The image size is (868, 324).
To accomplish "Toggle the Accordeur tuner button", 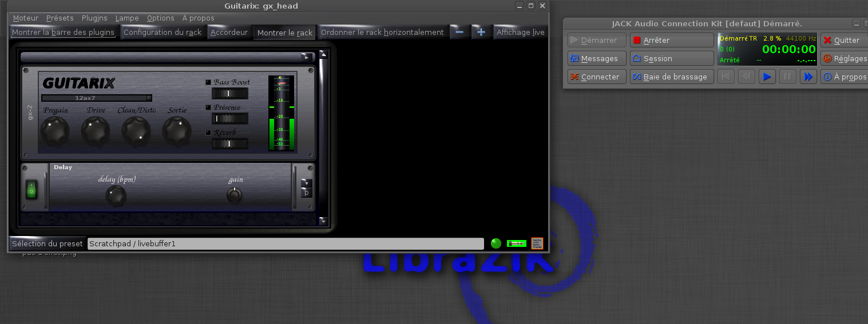I will pos(229,32).
